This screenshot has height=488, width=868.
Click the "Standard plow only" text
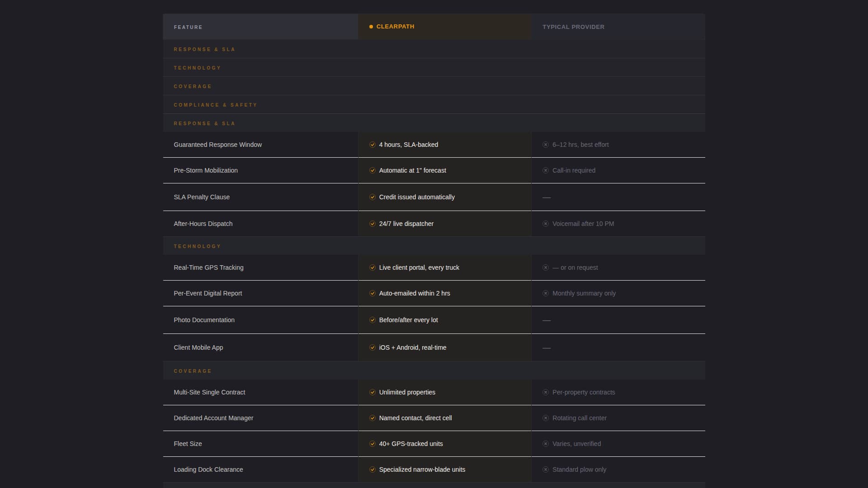[579, 469]
